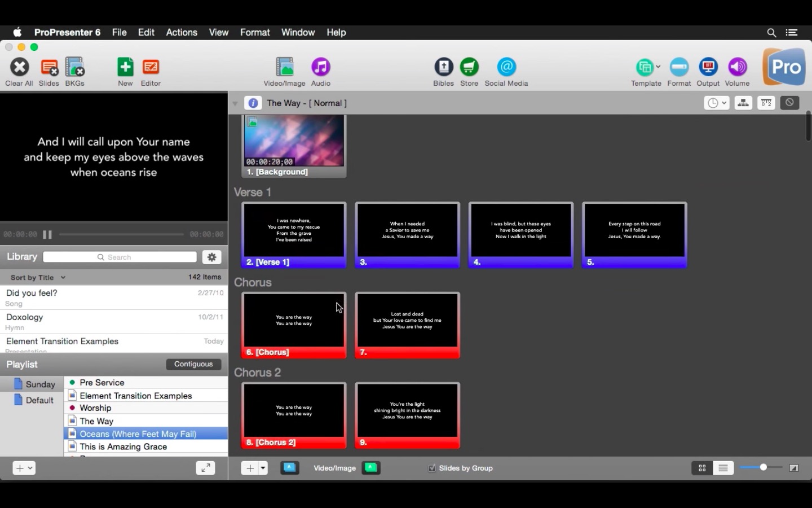Open the Actions menu
The height and width of the screenshot is (508, 812).
click(x=182, y=33)
